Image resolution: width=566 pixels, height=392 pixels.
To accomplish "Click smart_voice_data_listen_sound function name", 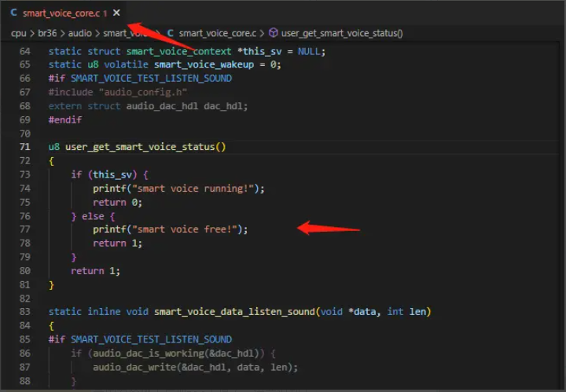I will 234,312.
